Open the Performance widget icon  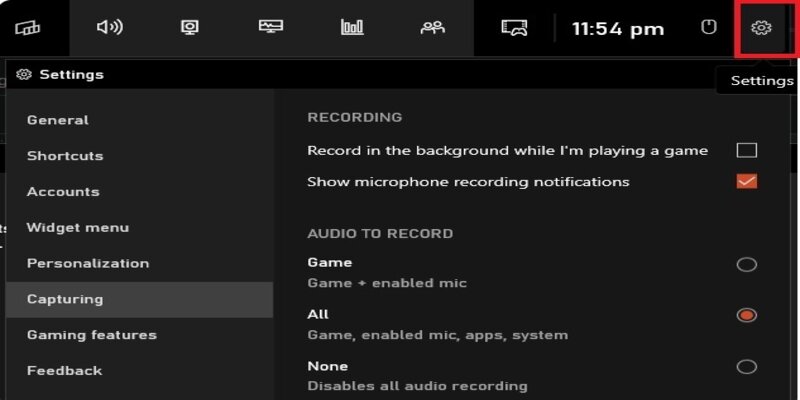click(x=271, y=27)
